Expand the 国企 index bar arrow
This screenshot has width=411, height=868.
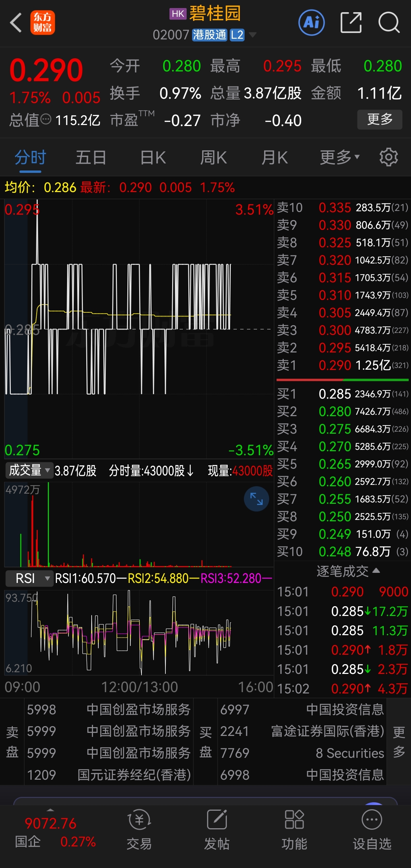click(50, 810)
